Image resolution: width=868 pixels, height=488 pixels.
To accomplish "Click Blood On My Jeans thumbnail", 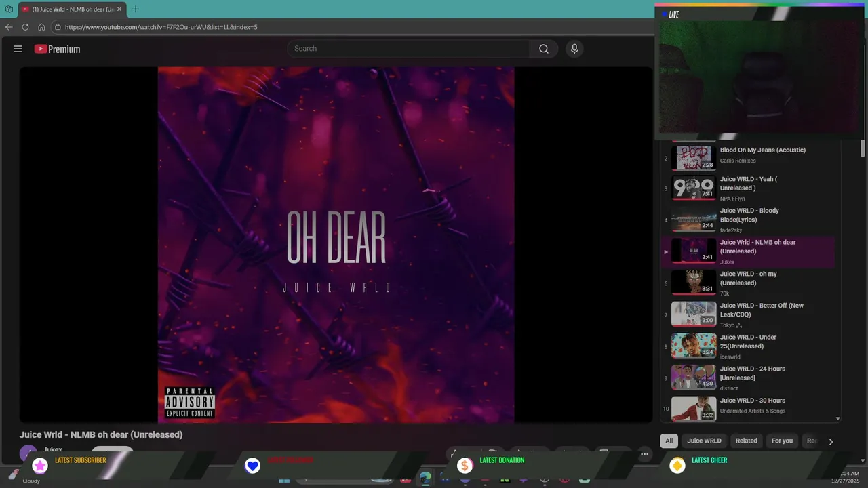I will click(x=694, y=158).
